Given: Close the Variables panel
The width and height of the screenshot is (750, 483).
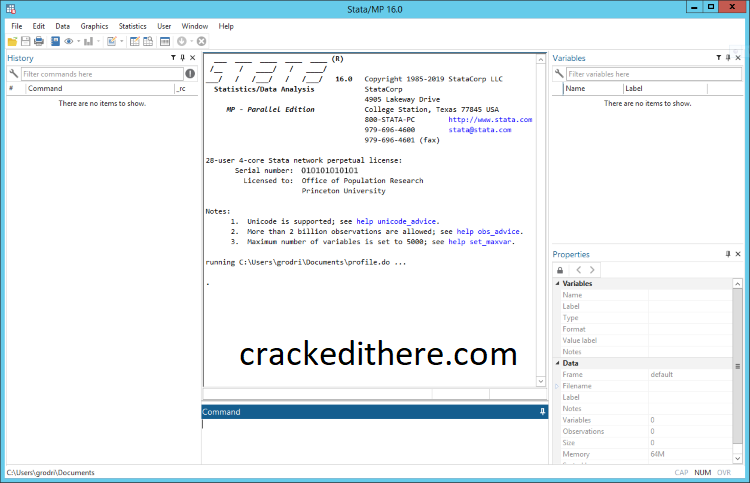Looking at the screenshot, I should coord(738,58).
